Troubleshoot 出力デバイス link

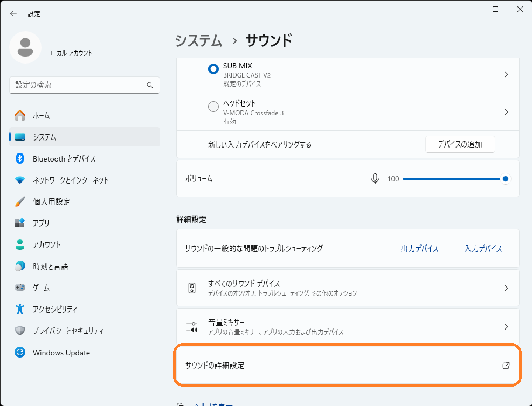(x=419, y=248)
